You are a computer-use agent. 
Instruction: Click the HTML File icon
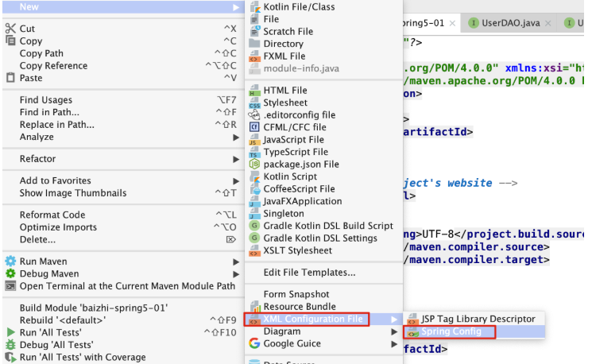[x=255, y=91]
